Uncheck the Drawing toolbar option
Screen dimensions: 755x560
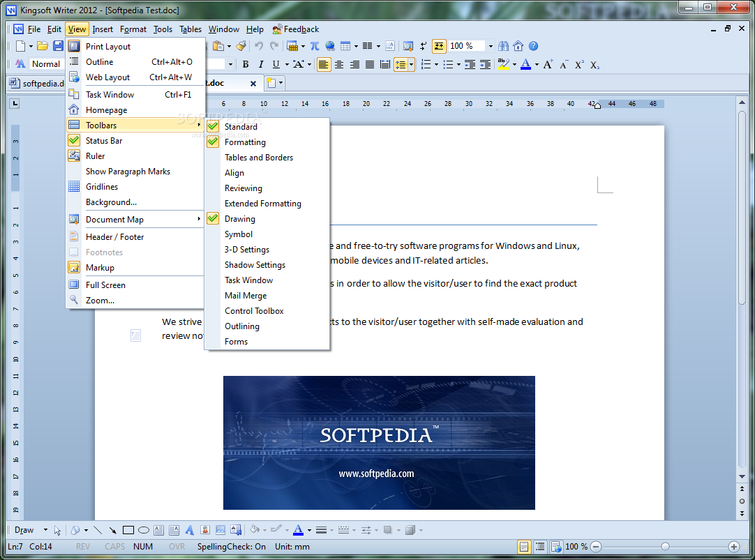(x=267, y=219)
